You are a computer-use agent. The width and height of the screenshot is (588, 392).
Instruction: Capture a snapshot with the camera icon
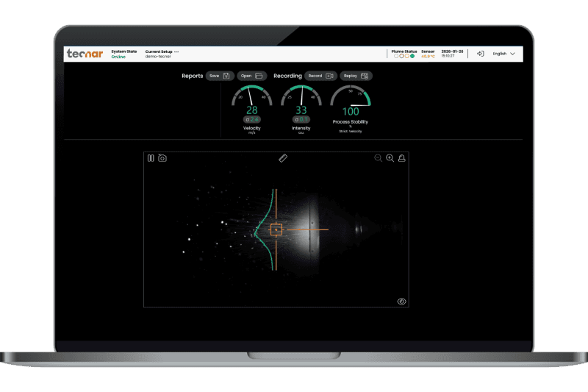coord(162,158)
